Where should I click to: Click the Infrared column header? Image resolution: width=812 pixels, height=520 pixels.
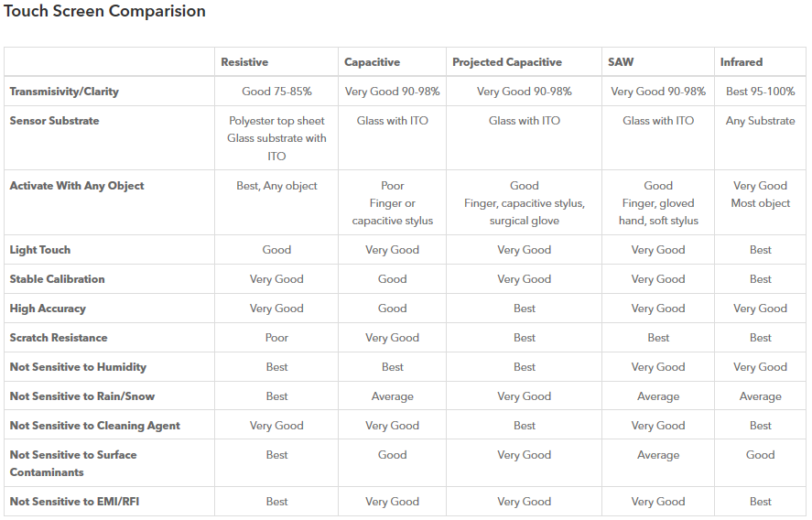pos(742,62)
